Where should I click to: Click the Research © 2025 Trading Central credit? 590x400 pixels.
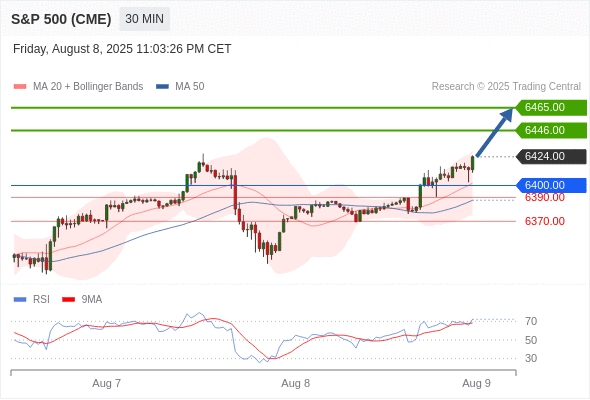coord(506,87)
